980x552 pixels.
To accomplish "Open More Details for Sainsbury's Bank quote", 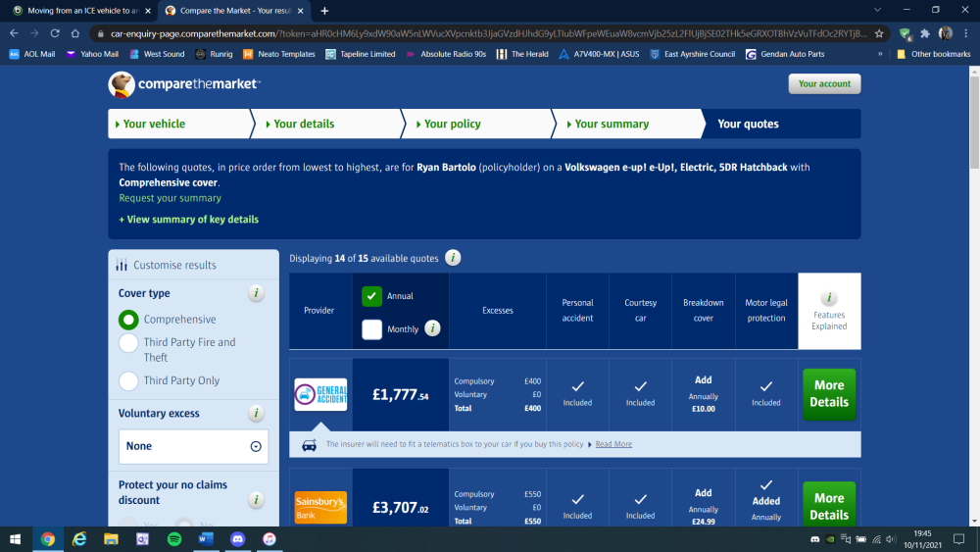I will (829, 504).
